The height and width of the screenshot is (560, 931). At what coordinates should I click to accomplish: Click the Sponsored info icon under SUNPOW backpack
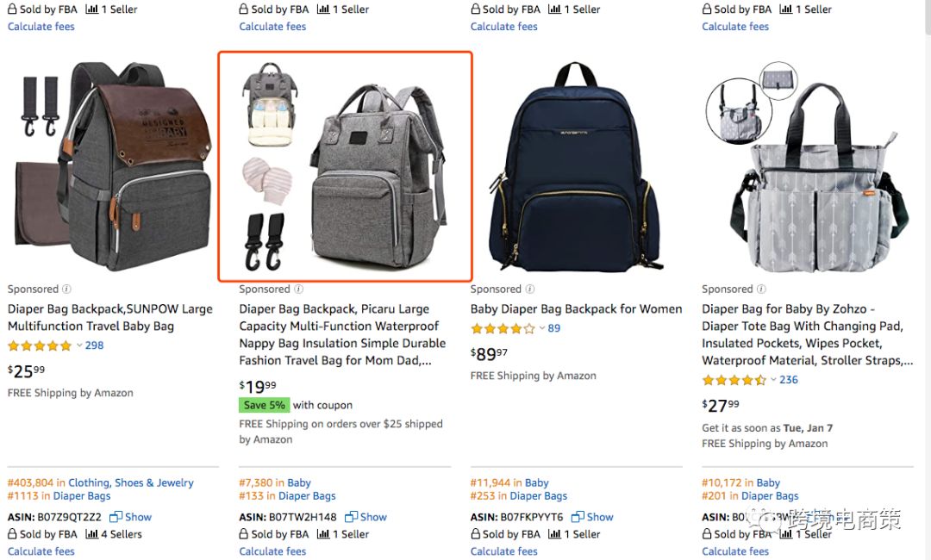click(67, 289)
